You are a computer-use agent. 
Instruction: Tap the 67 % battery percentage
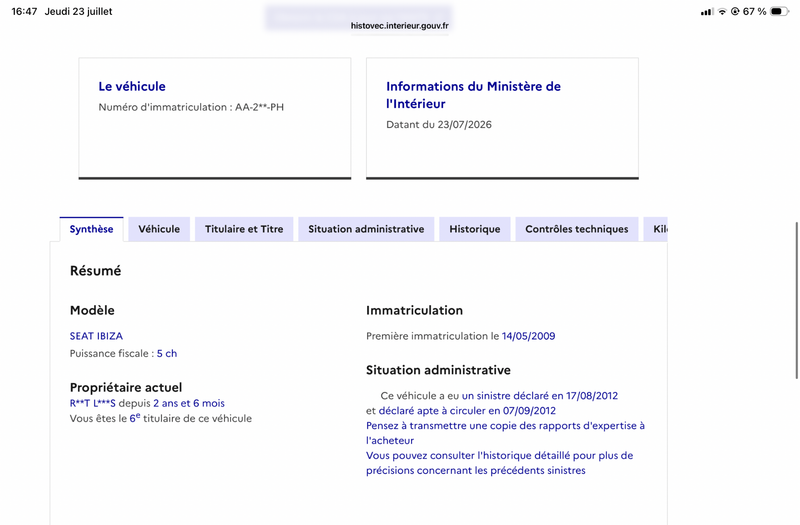click(755, 12)
